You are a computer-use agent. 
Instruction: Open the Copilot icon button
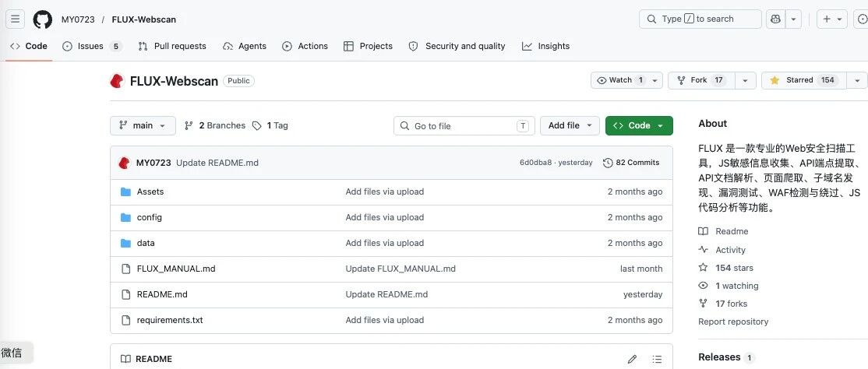775,19
